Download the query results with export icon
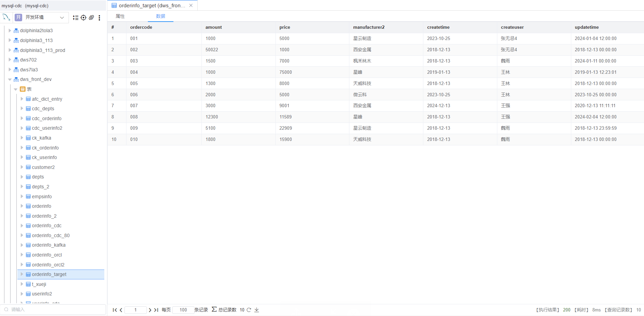 (257, 310)
